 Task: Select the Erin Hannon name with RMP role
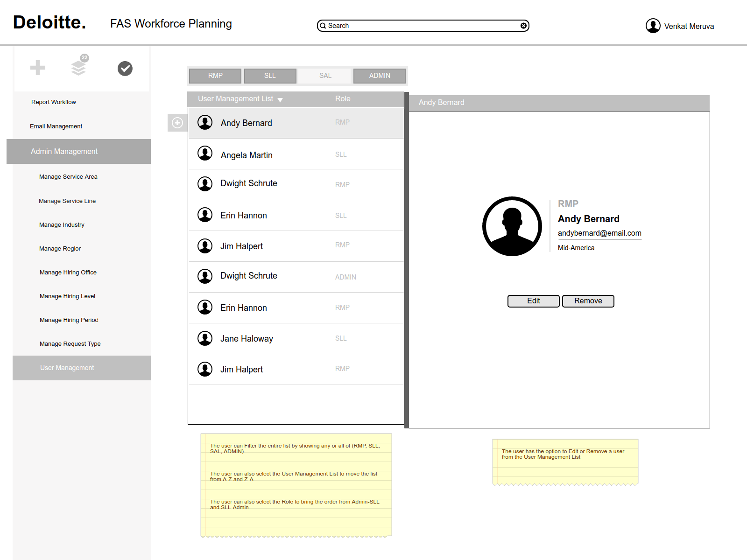point(244,308)
